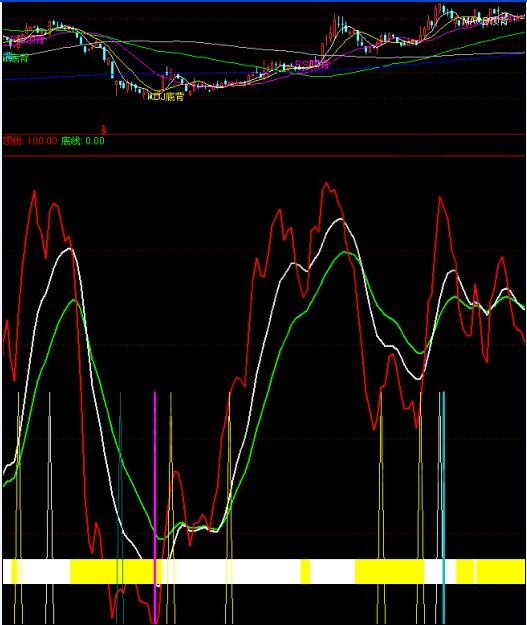527x625 pixels.
Task: Select the MACD顶背 label at top right
Action: 486,21
